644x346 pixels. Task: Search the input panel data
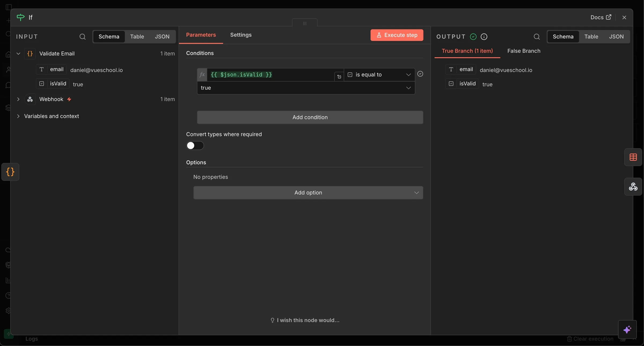[x=82, y=36]
